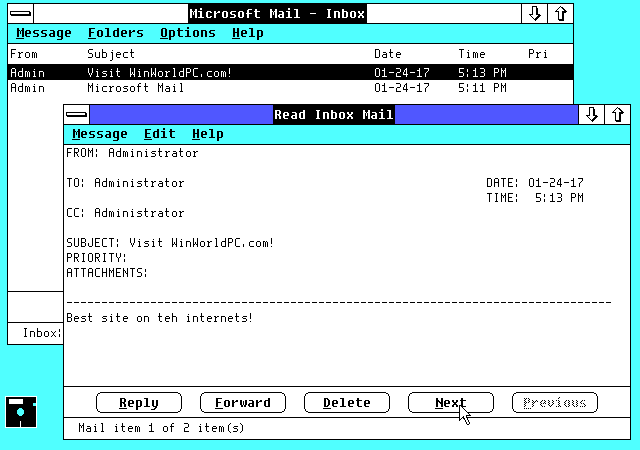Select the 'Microsoft Mail' subject row in Inbox
This screenshot has height=450, width=640.
[x=291, y=88]
